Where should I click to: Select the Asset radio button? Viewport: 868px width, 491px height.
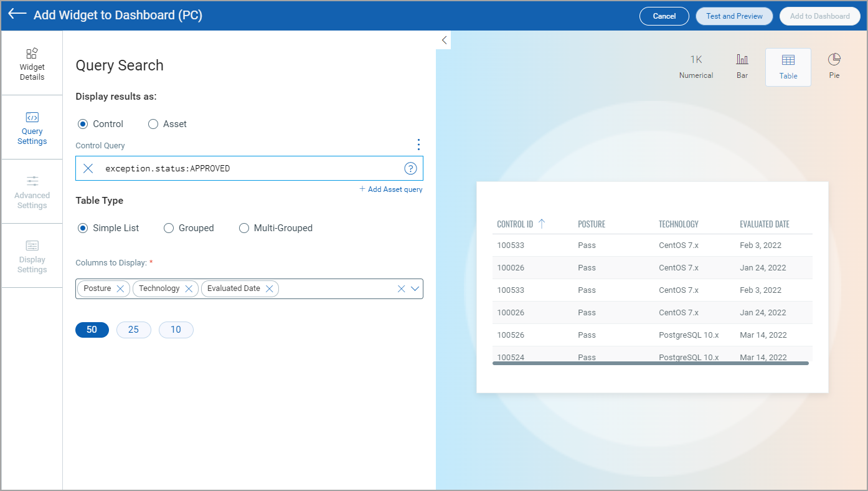coord(153,124)
